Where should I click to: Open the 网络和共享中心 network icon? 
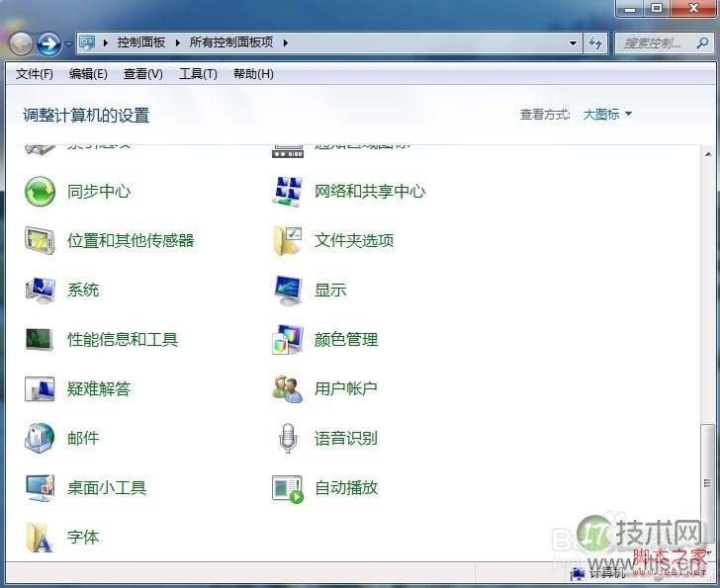click(x=288, y=192)
